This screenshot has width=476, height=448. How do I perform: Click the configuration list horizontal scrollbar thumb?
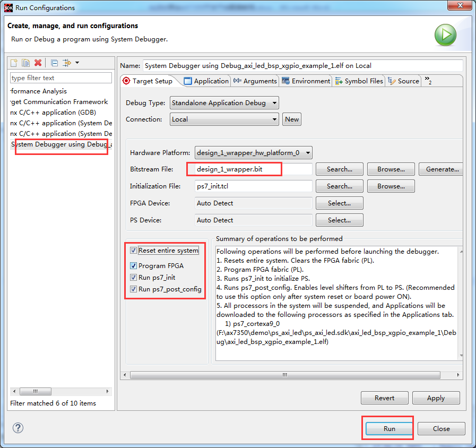click(36, 391)
